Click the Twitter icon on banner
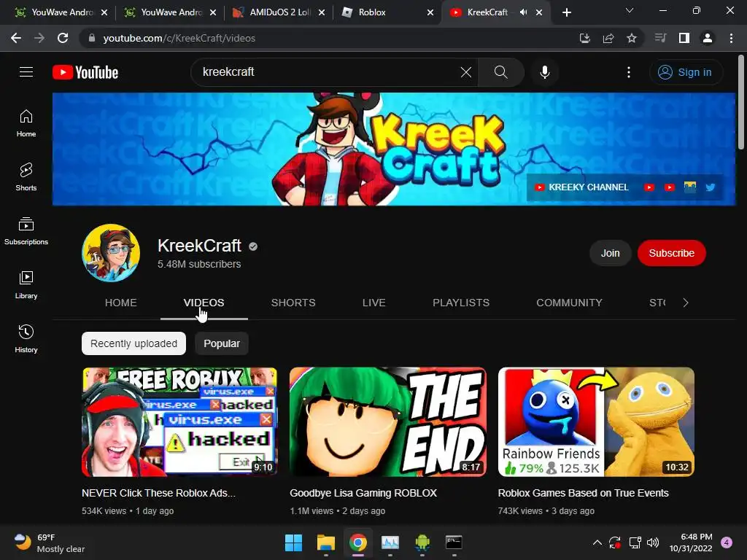The width and height of the screenshot is (747, 560). pos(711,187)
